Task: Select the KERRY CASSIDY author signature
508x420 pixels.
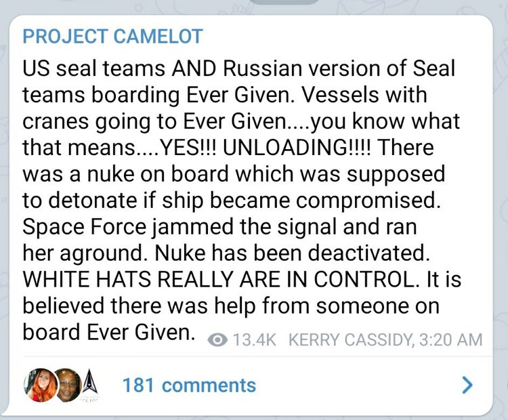Action: (351, 340)
